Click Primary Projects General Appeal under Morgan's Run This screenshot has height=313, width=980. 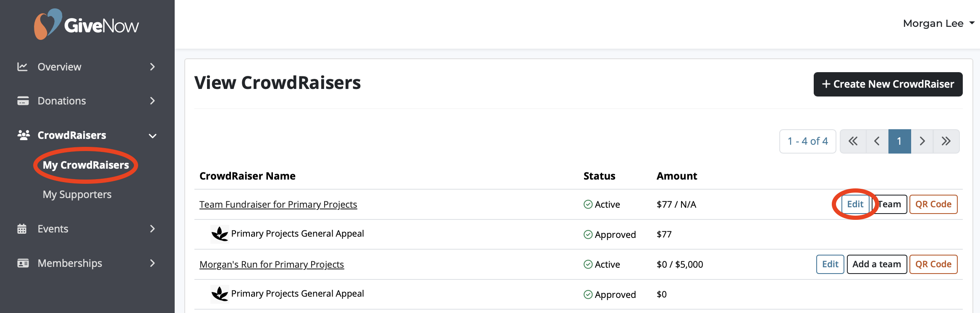[297, 294]
